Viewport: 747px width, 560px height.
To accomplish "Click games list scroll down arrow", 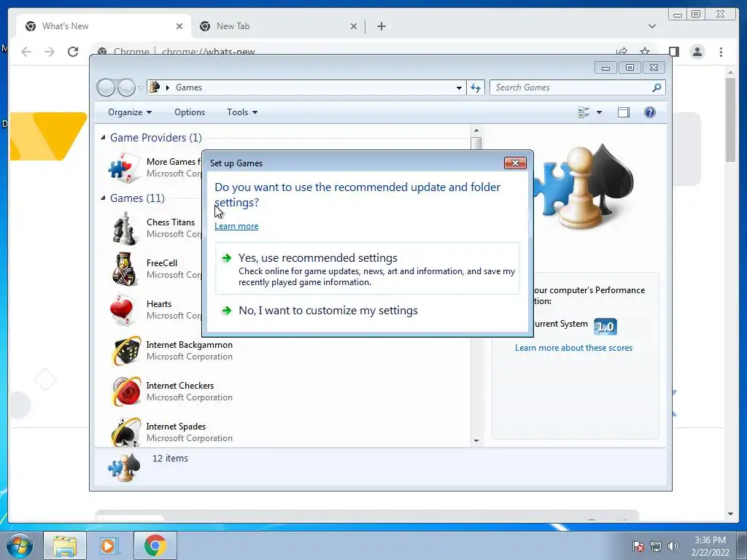I will 476,441.
